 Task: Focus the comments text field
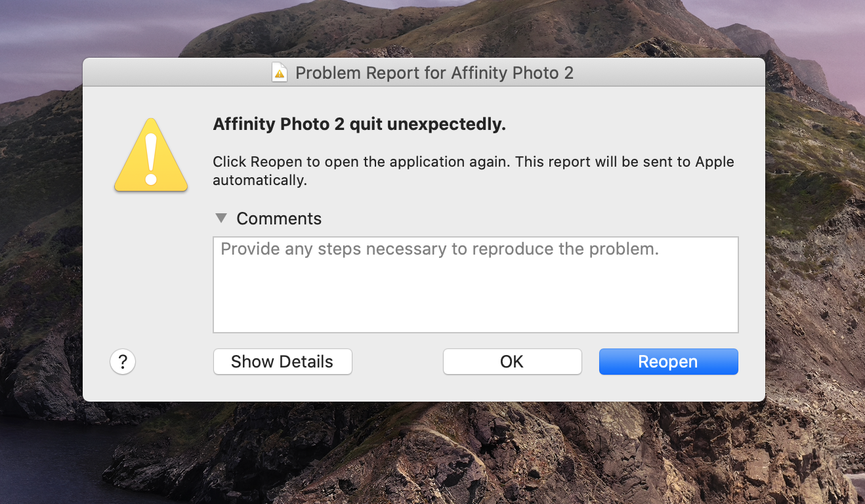(476, 285)
